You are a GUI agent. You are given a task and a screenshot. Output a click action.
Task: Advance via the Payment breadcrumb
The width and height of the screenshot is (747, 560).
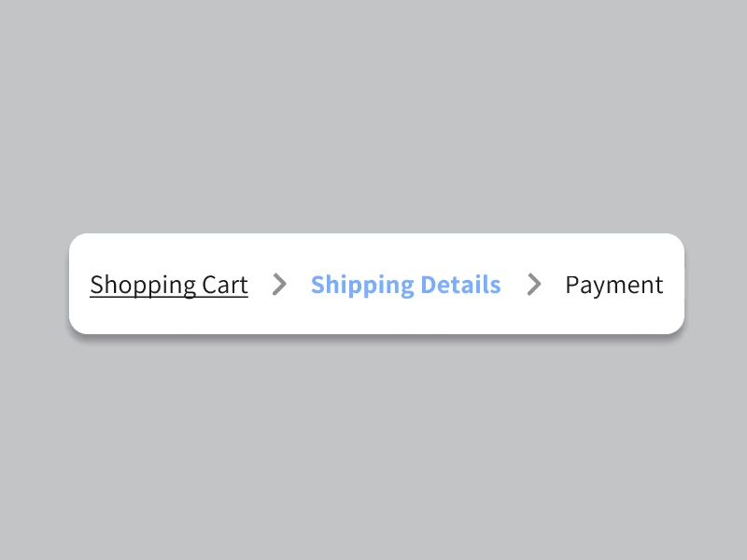tap(613, 285)
